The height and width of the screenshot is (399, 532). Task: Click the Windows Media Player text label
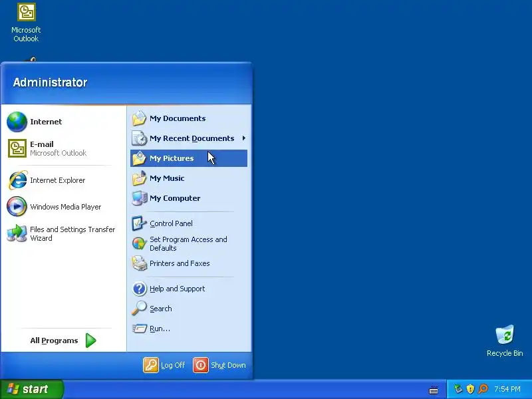[x=65, y=207]
